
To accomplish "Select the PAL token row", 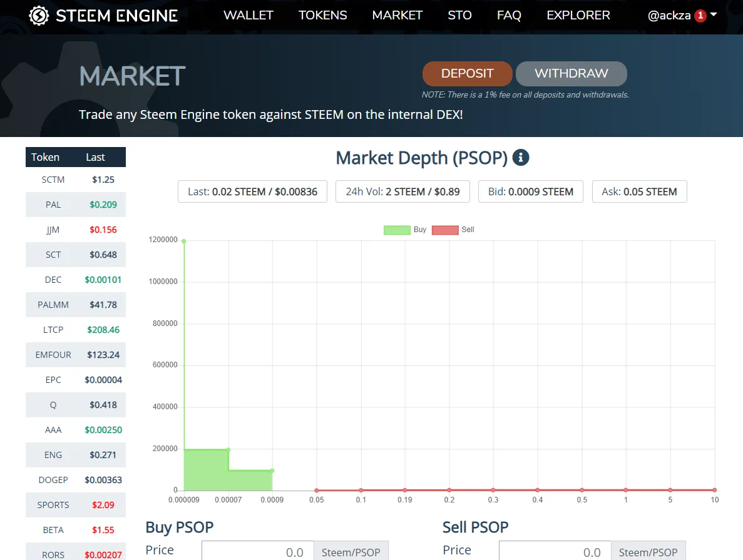I will (x=76, y=205).
